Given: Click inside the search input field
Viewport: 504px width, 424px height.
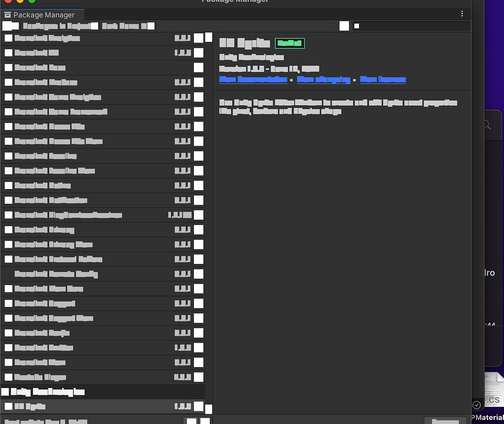Looking at the screenshot, I should click(x=413, y=26).
